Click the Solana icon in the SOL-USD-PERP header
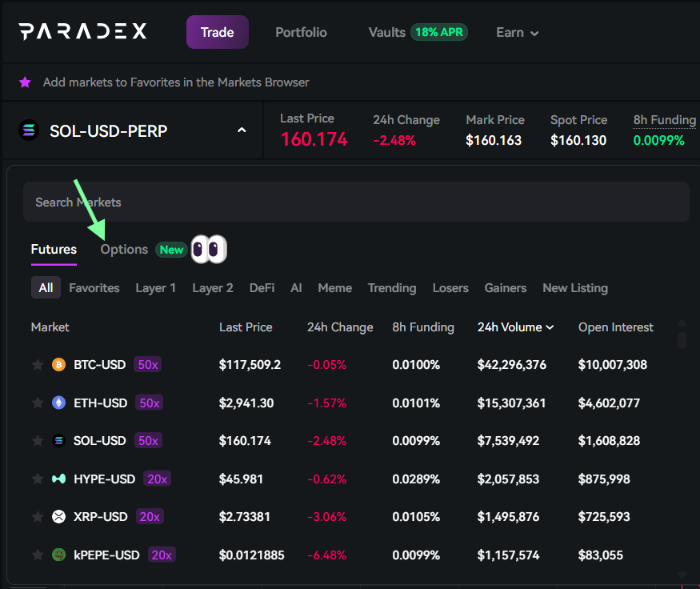Viewport: 700px width, 589px height. (x=28, y=130)
